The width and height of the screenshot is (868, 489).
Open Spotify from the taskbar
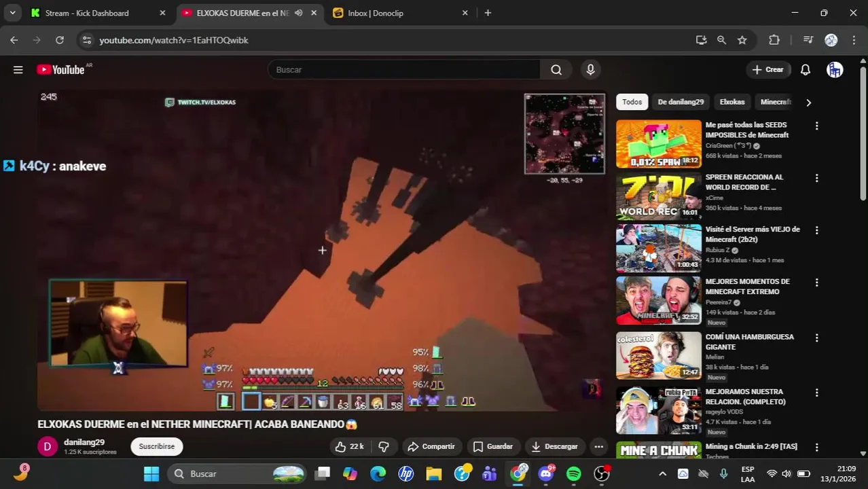point(574,473)
